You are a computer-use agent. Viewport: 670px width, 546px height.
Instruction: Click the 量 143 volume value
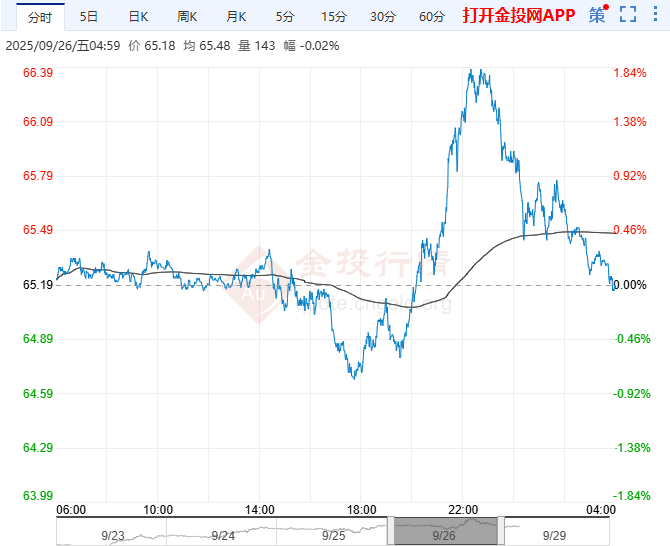pyautogui.click(x=256, y=46)
